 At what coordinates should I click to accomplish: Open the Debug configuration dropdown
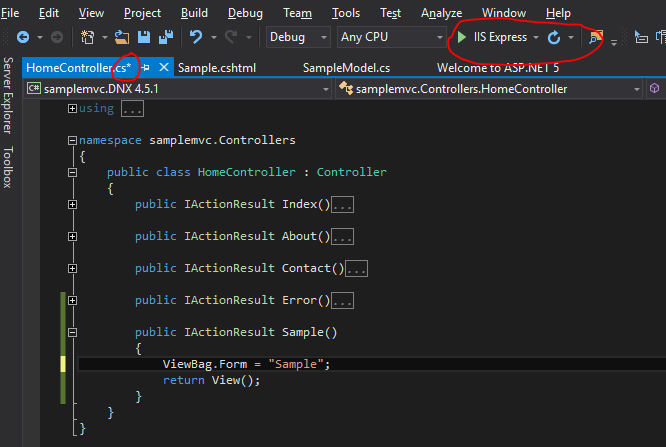[x=298, y=37]
